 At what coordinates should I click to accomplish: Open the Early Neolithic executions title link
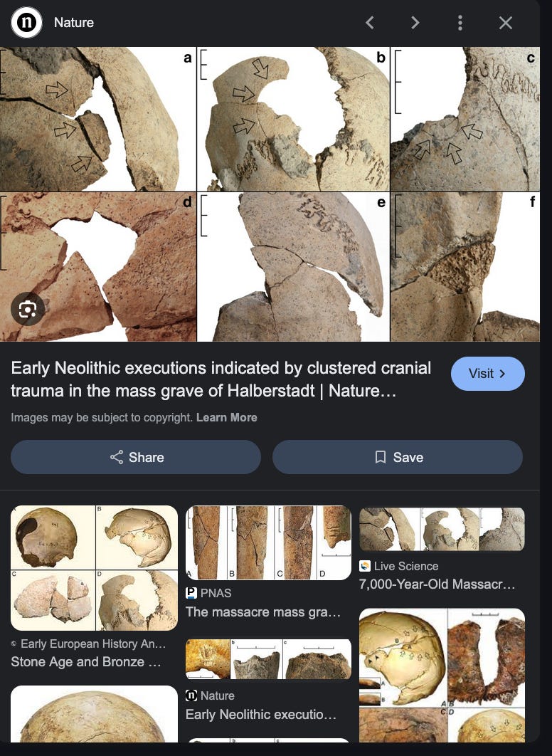[221, 379]
